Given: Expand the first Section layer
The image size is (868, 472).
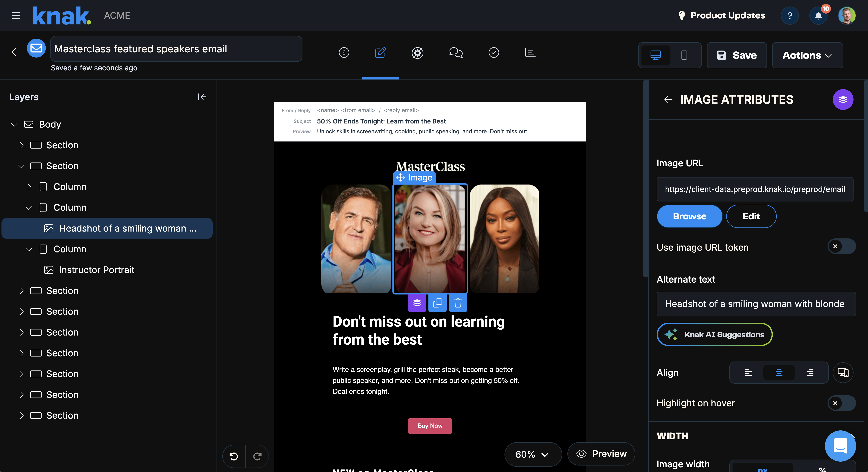Looking at the screenshot, I should click(22, 145).
